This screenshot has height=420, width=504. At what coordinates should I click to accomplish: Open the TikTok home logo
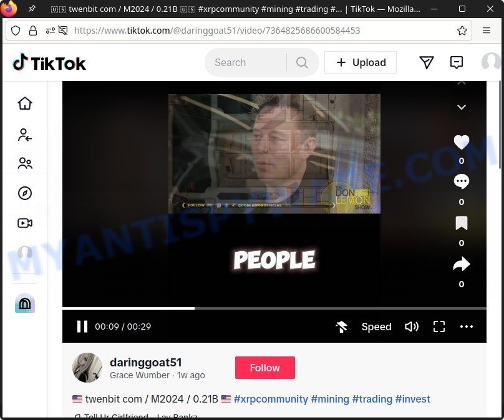[x=49, y=62]
